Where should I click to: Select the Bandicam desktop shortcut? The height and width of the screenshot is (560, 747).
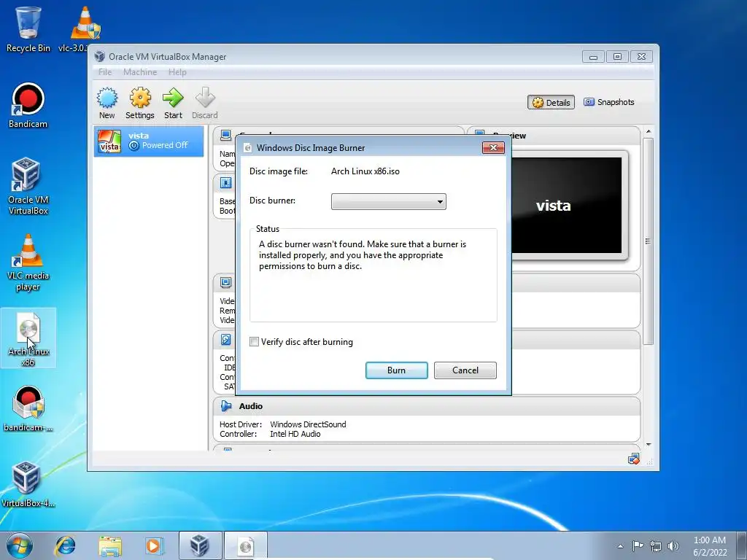click(x=28, y=106)
